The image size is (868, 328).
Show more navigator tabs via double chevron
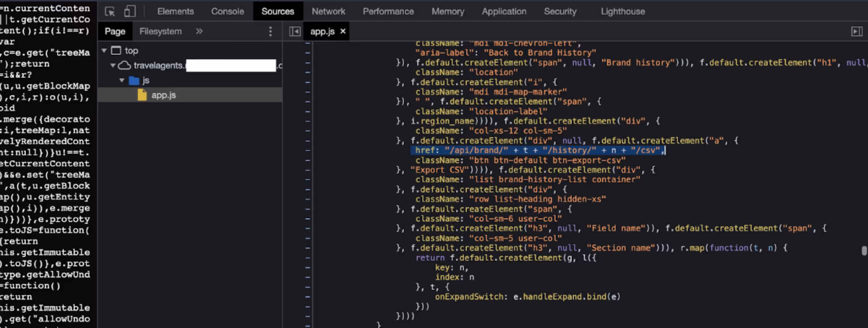[x=199, y=31]
